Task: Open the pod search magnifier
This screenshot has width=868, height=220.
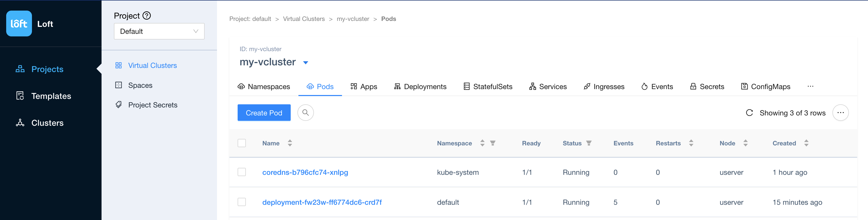Action: coord(306,113)
